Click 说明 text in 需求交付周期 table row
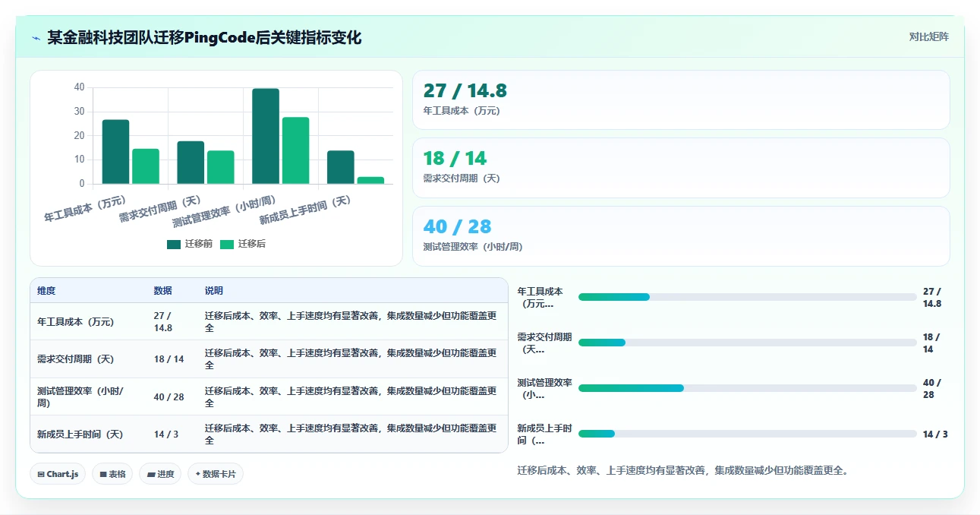This screenshot has width=980, height=515. pyautogui.click(x=351, y=359)
